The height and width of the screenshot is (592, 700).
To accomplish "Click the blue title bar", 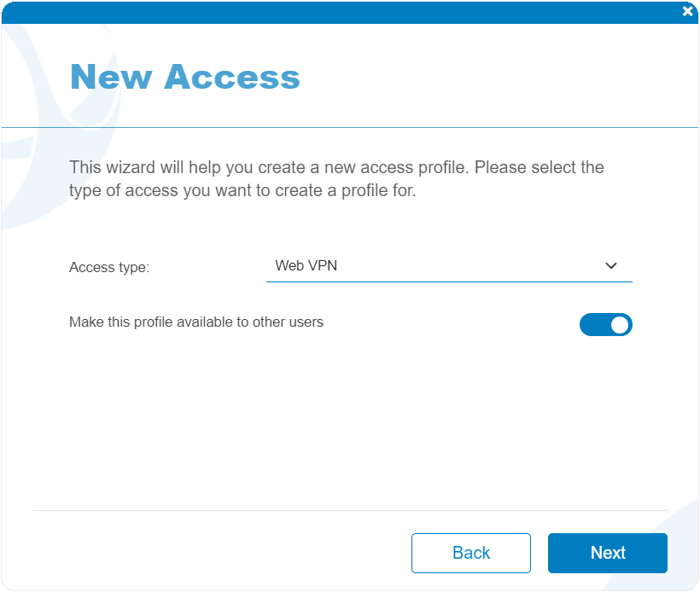I will pos(339,13).
